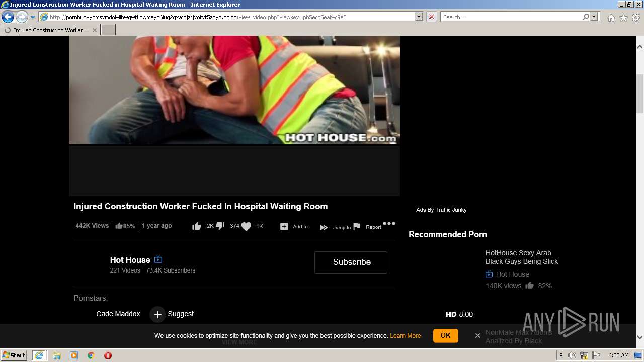Open the HotHouse recommended video title link
This screenshot has height=362, width=644.
tap(522, 257)
